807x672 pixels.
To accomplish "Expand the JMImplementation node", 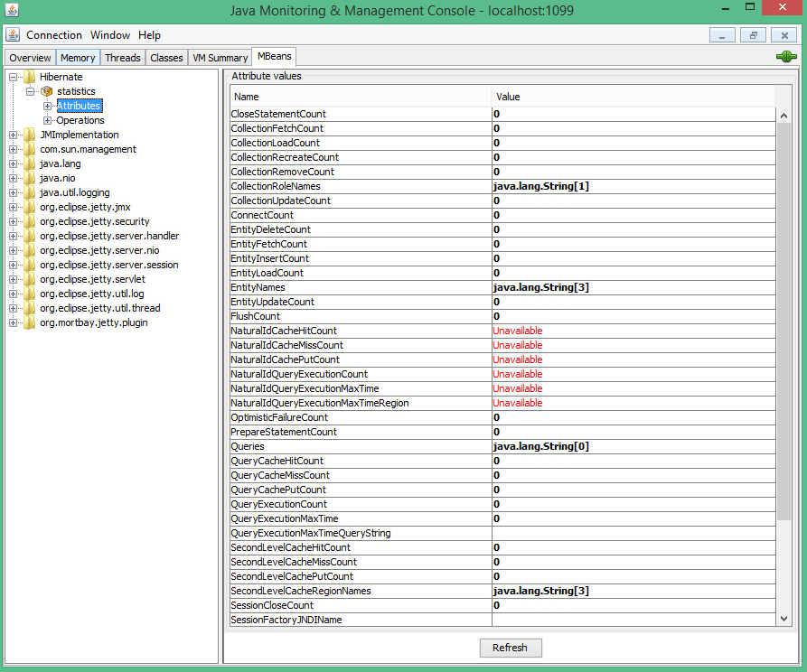I will (13, 135).
